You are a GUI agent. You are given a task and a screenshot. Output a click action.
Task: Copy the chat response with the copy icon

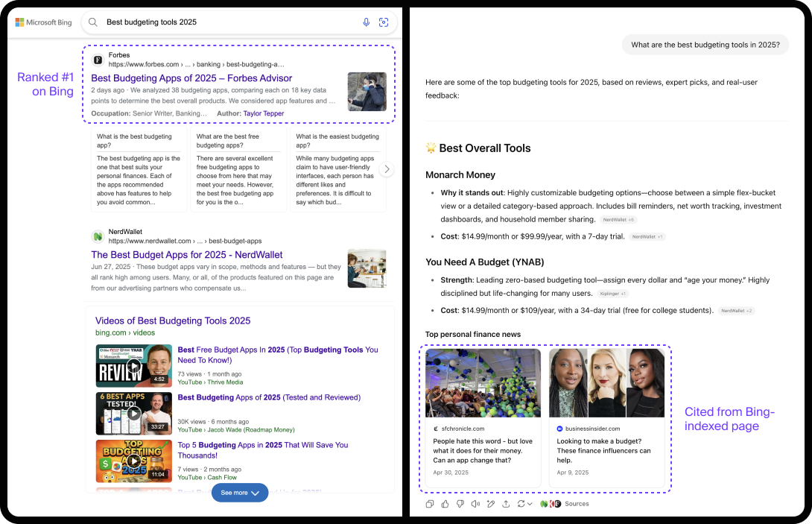click(x=430, y=504)
